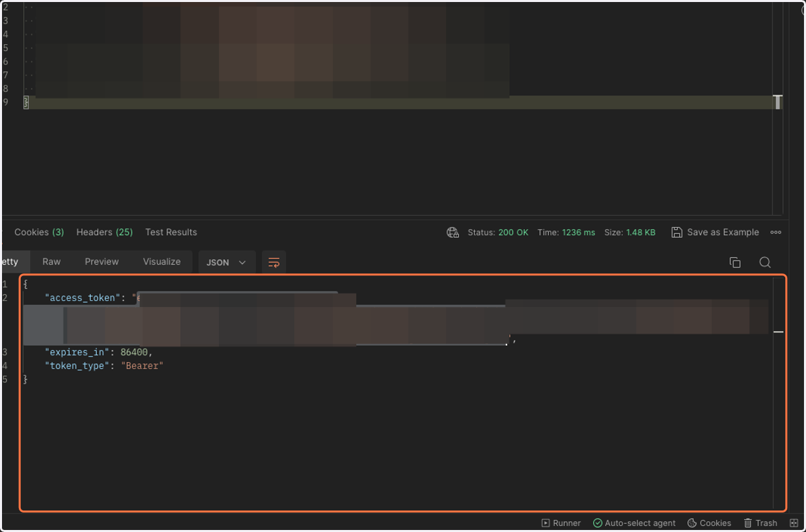This screenshot has height=532, width=806.
Task: Click the "Bearer" value in the response
Action: [142, 365]
